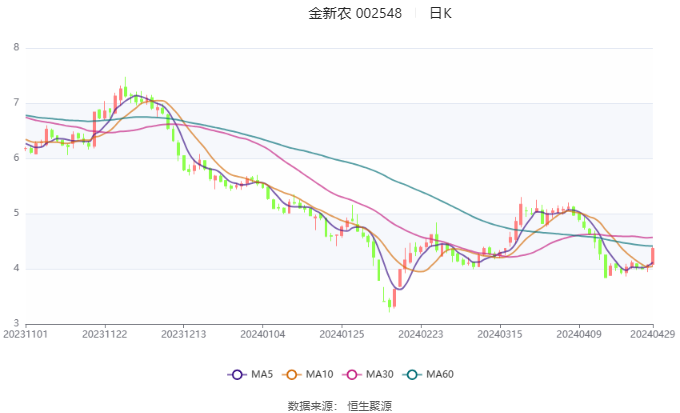The image size is (680, 413).
Task: Click the y-axis value 3
Action: 16,323
